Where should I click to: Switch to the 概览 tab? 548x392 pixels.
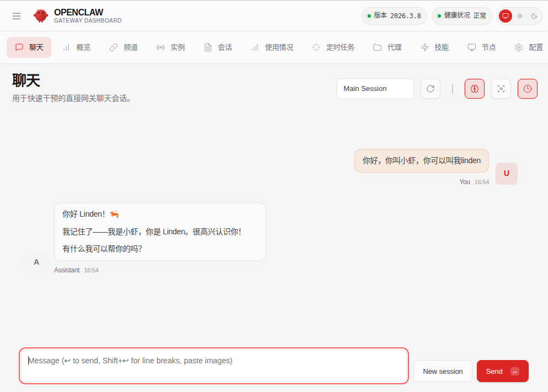[x=77, y=47]
